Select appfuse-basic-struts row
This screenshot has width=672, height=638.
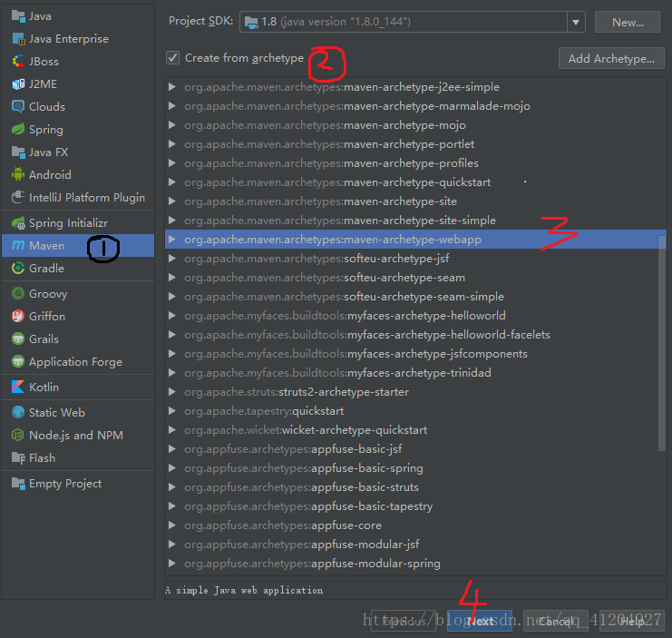click(414, 487)
